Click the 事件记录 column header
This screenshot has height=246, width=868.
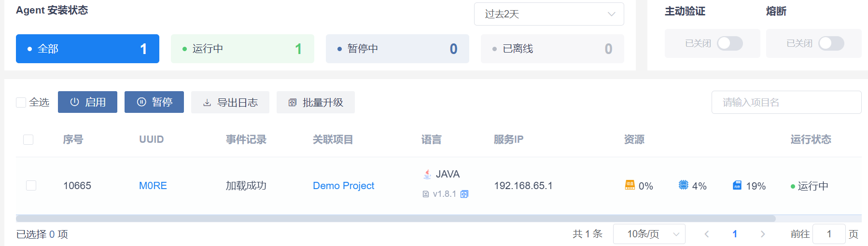coord(246,139)
